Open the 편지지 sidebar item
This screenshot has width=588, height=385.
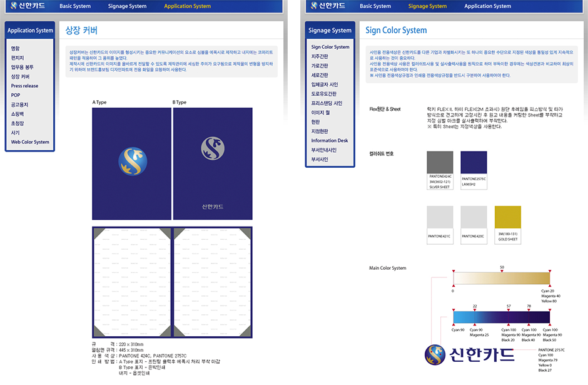pyautogui.click(x=18, y=58)
